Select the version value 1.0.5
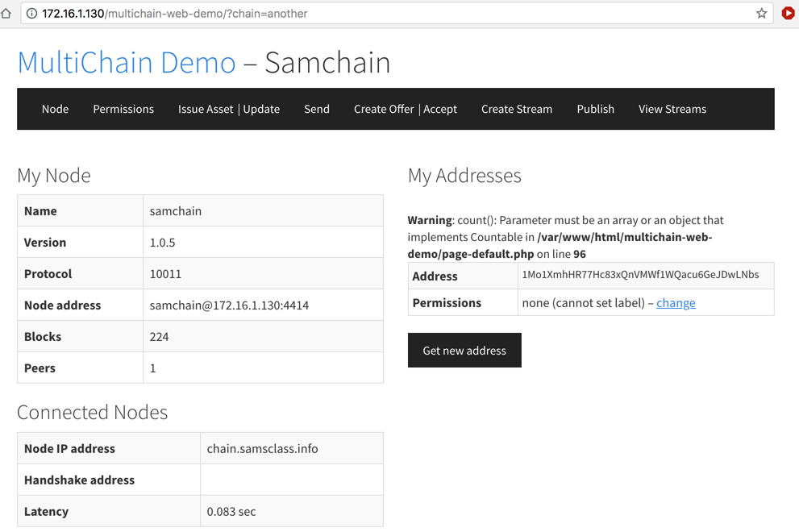Image resolution: width=799 pixels, height=532 pixels. tap(162, 243)
